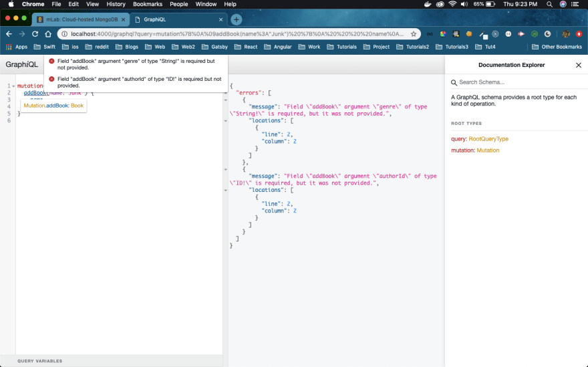Open the History menu
Screen dimensions: 588x367
(116, 4)
